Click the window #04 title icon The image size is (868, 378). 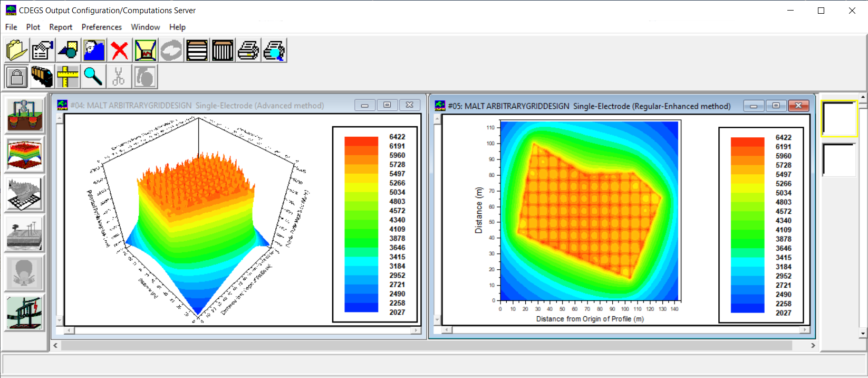tap(63, 105)
